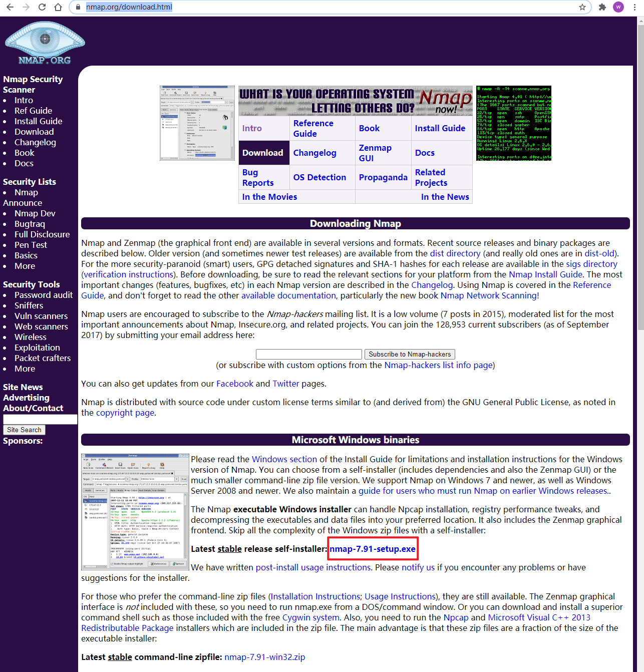
Task: Open the dist directory link
Action: click(x=455, y=253)
